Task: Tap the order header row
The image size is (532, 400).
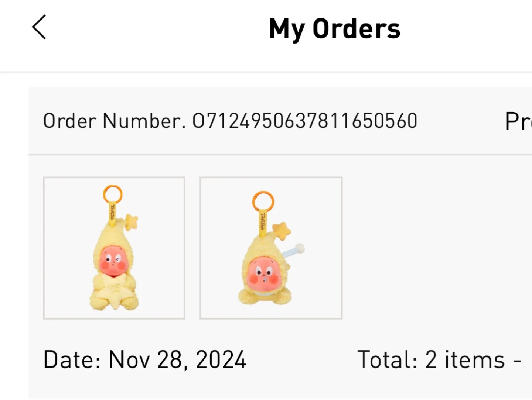Action: pos(259,120)
